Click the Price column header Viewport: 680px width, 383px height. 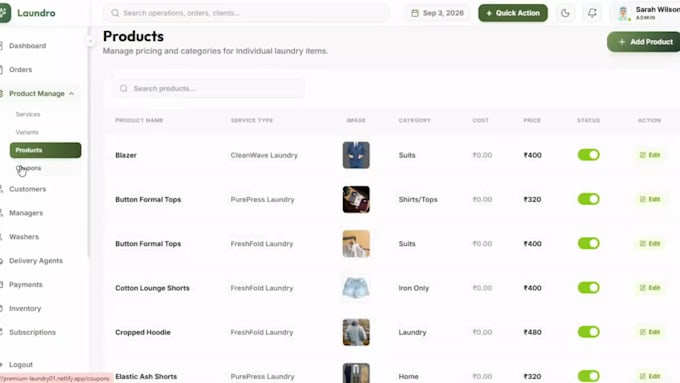pyautogui.click(x=532, y=120)
